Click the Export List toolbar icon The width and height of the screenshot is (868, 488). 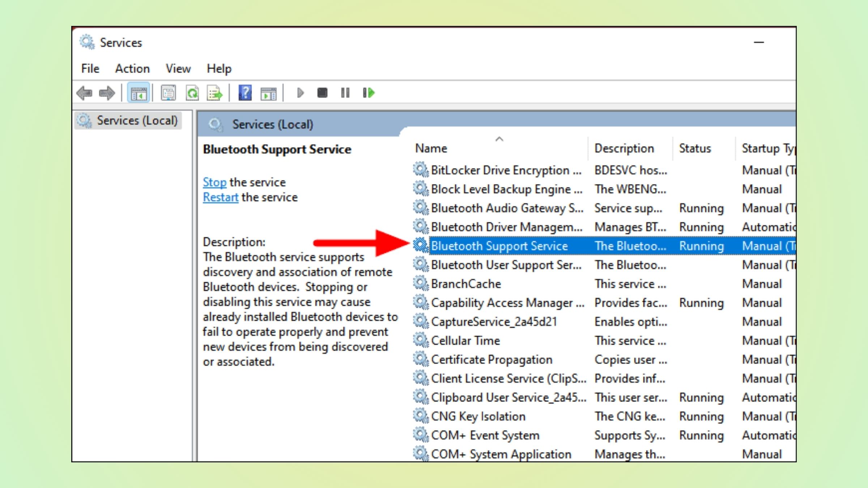pos(215,93)
